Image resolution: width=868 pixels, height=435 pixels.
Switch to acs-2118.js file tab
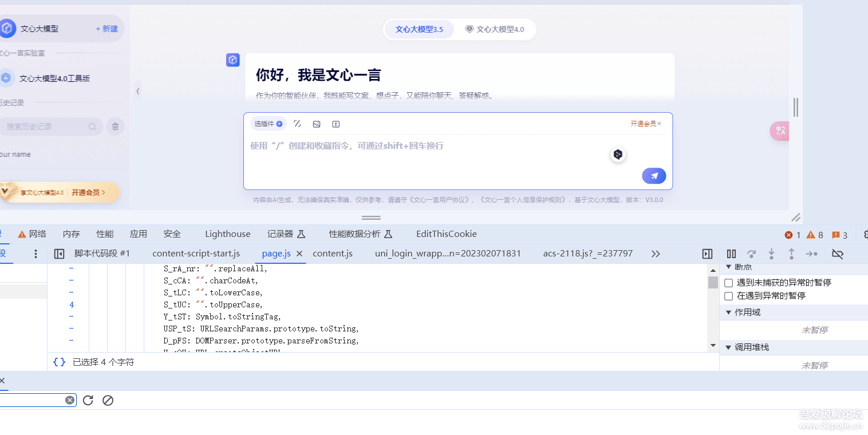[x=588, y=253]
